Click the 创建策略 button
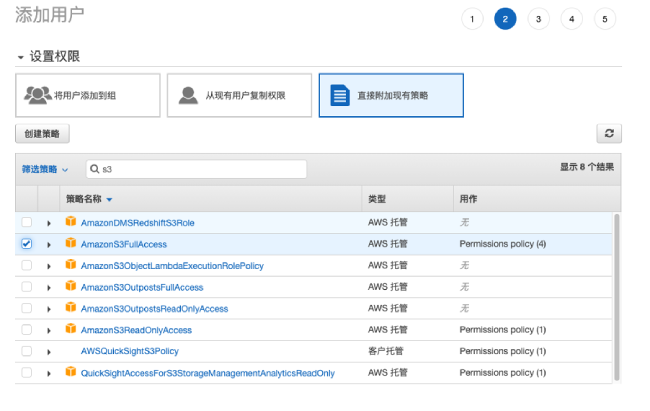 pyautogui.click(x=42, y=134)
